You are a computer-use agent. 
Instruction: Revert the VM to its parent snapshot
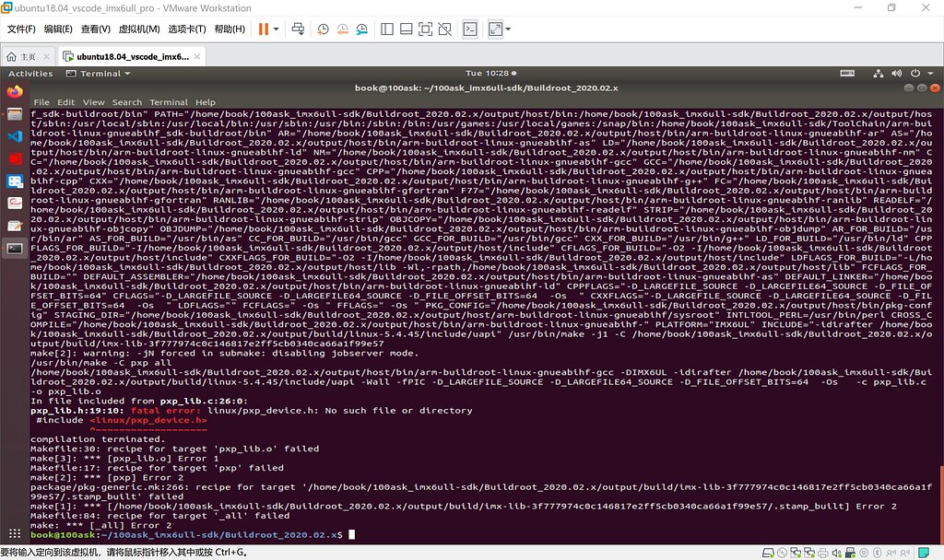343,29
